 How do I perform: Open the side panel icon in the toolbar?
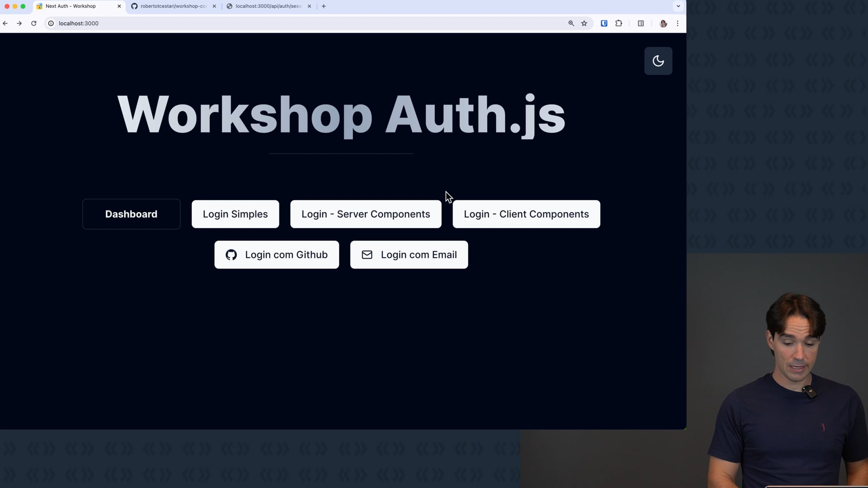pyautogui.click(x=641, y=23)
